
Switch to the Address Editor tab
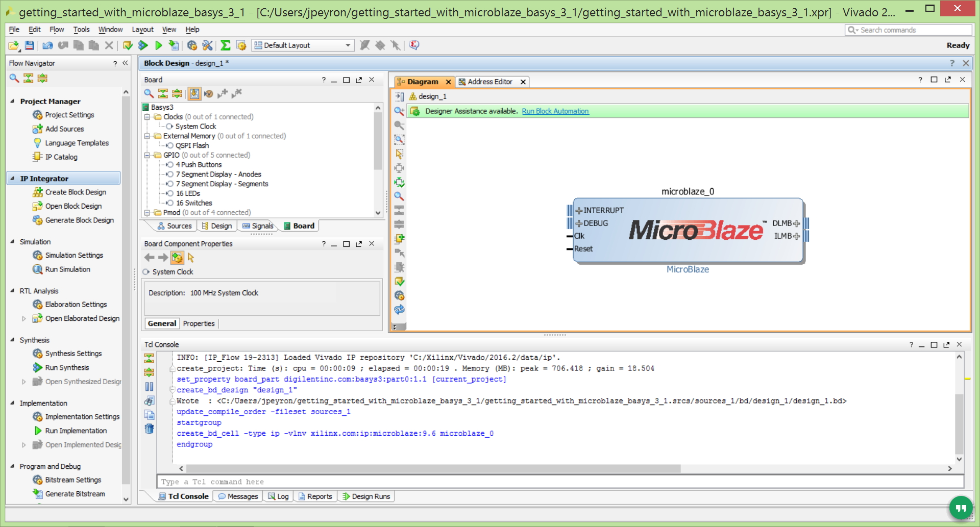click(x=489, y=82)
